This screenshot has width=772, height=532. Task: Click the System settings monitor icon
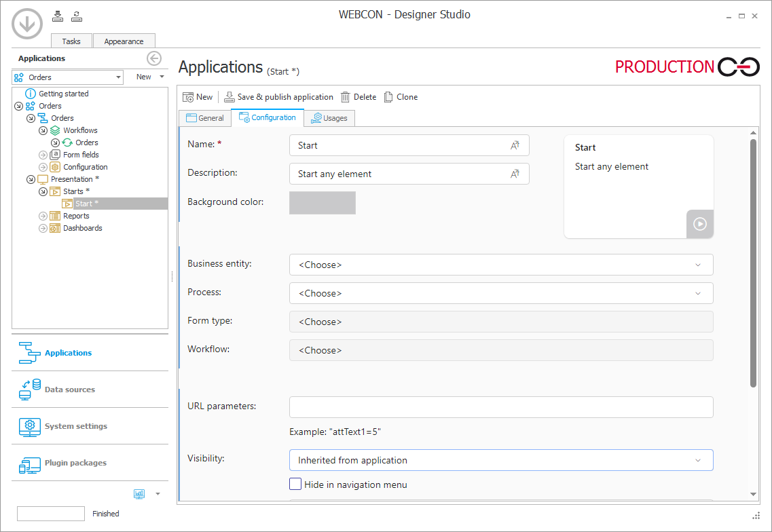(30, 426)
